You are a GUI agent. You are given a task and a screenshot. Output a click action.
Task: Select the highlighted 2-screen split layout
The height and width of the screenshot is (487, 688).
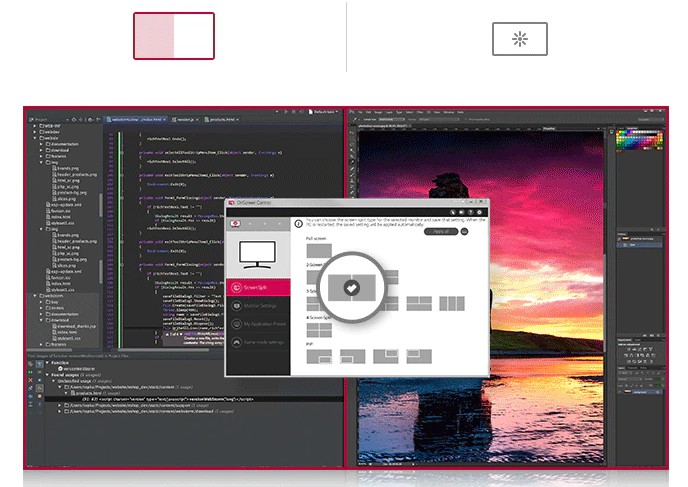tap(350, 286)
